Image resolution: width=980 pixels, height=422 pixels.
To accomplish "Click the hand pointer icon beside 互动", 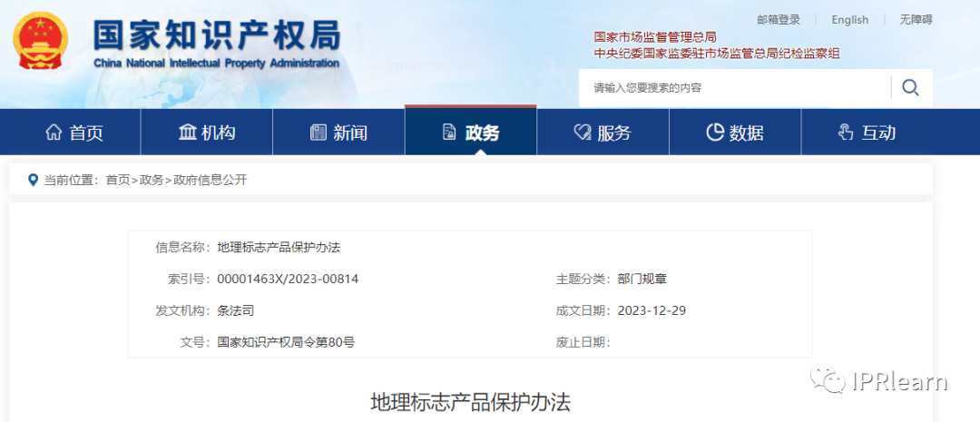I will [845, 132].
